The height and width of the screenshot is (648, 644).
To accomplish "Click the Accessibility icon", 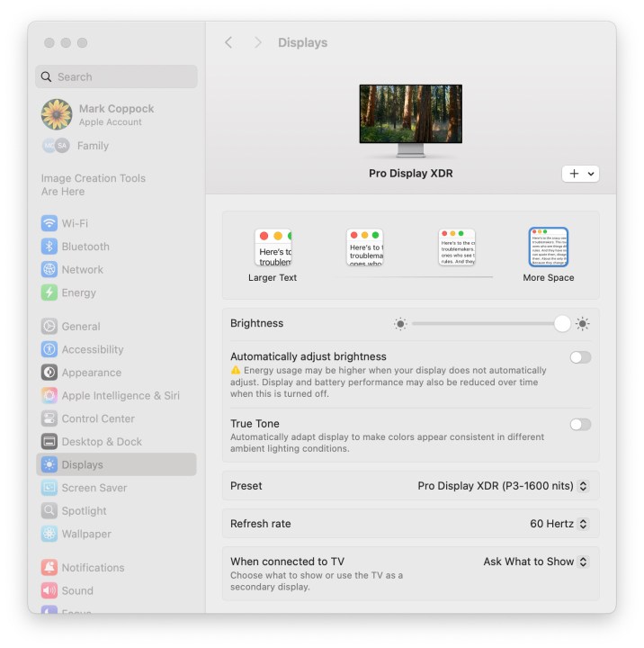I will click(x=49, y=349).
